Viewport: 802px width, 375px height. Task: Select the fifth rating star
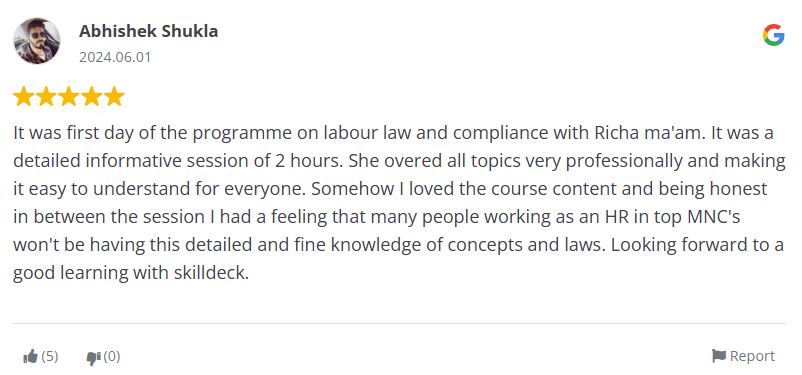point(114,96)
